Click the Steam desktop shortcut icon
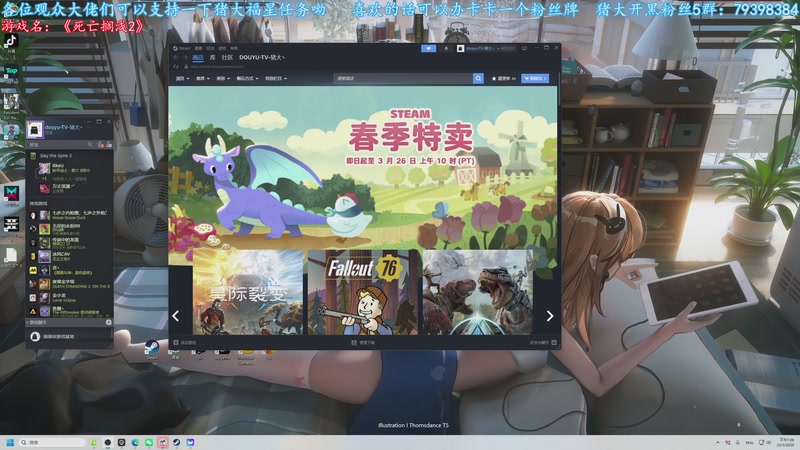The height and width of the screenshot is (450, 800). pos(152,349)
